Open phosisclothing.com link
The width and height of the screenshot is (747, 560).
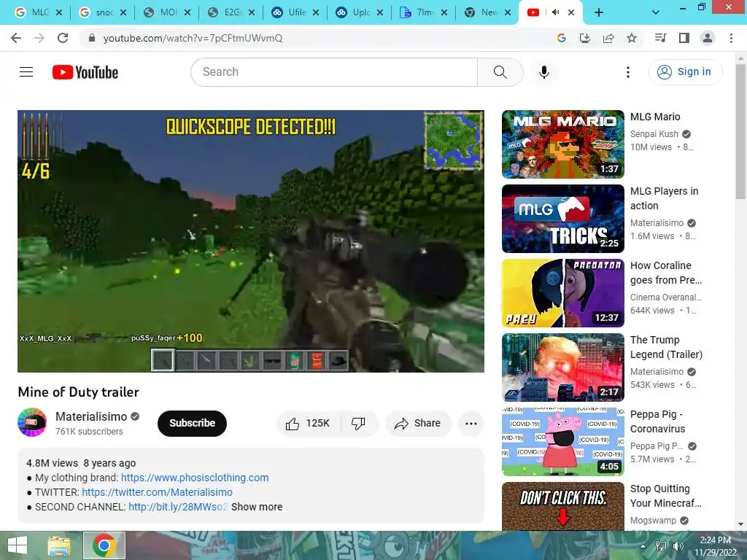[195, 478]
